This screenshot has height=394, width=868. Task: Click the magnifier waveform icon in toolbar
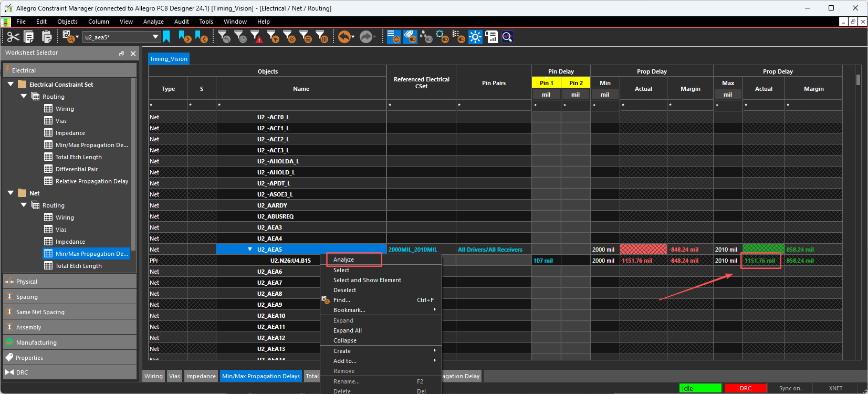(x=507, y=37)
